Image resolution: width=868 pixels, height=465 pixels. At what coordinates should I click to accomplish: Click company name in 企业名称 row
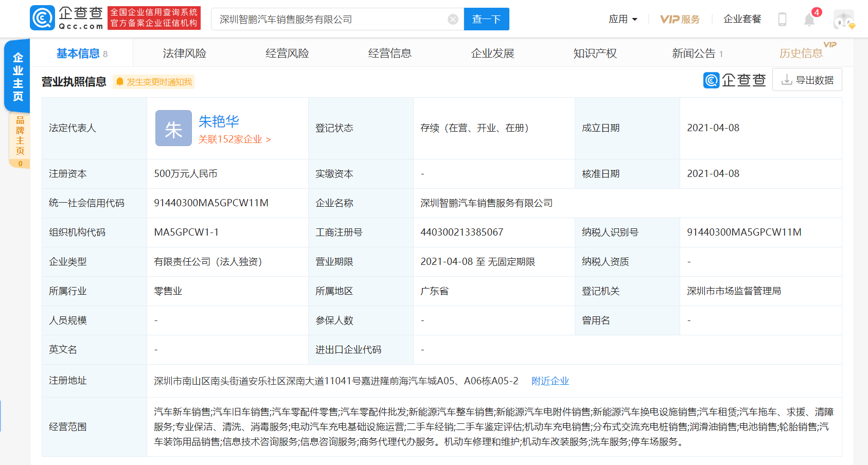486,203
